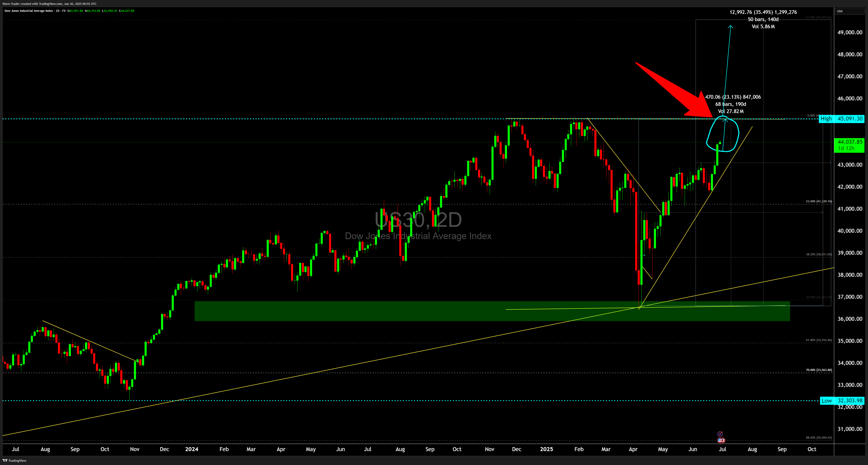Click the Vol 27.82 M measurement text
The width and height of the screenshot is (868, 465).
731,111
